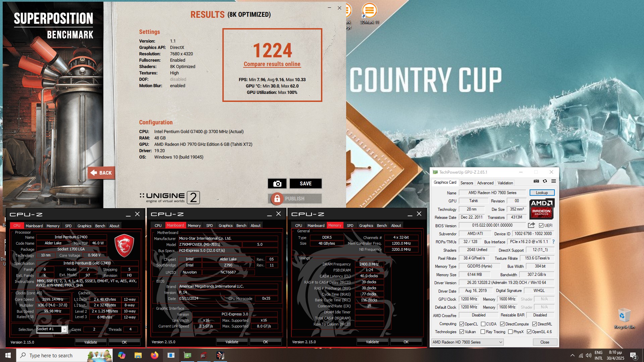
Task: Click the MSI dragon shield logo in CPU-Z
Action: pos(124,246)
